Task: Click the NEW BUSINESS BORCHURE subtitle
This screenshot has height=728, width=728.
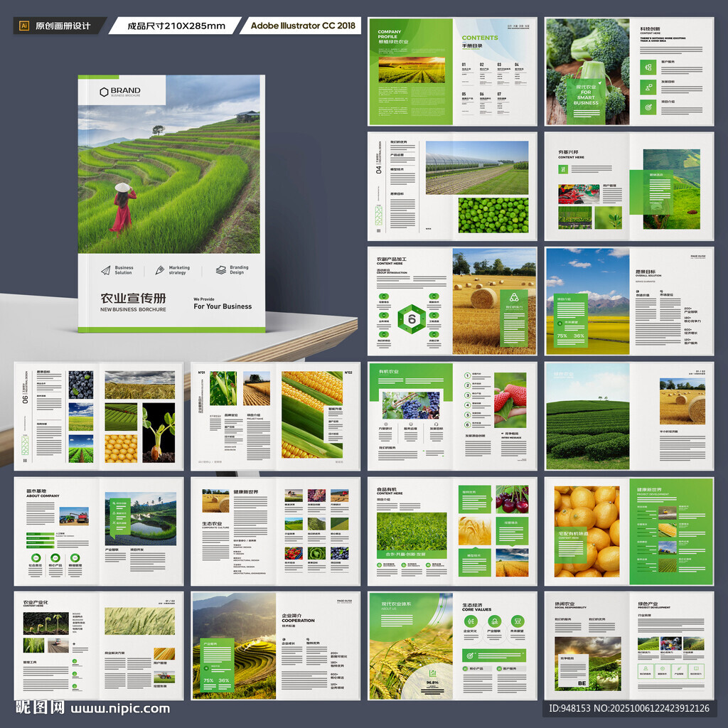Action: click(x=133, y=309)
